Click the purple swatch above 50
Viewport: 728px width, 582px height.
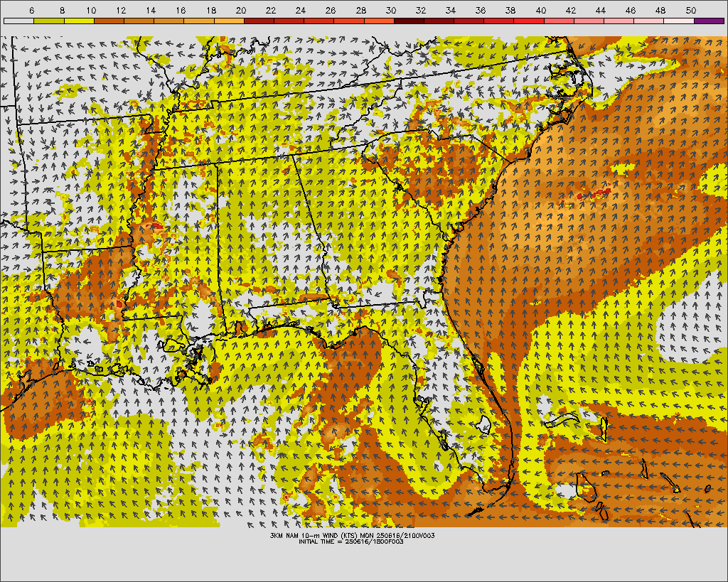(710, 21)
